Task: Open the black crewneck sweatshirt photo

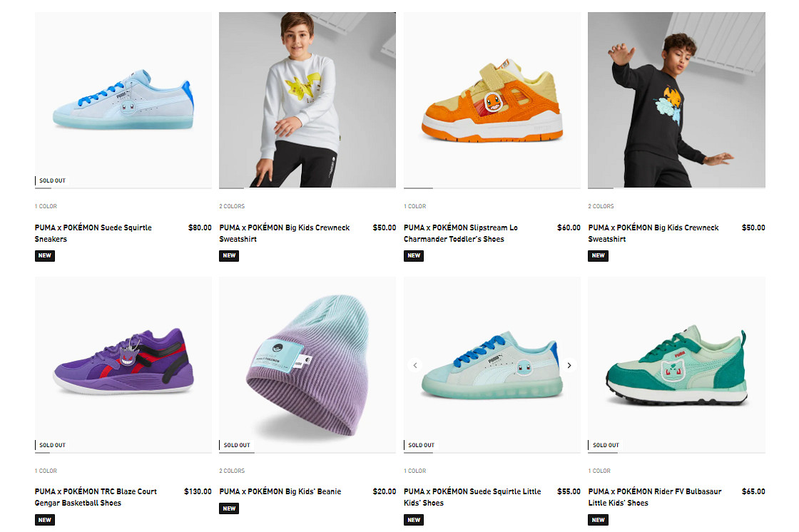Action: [676, 100]
